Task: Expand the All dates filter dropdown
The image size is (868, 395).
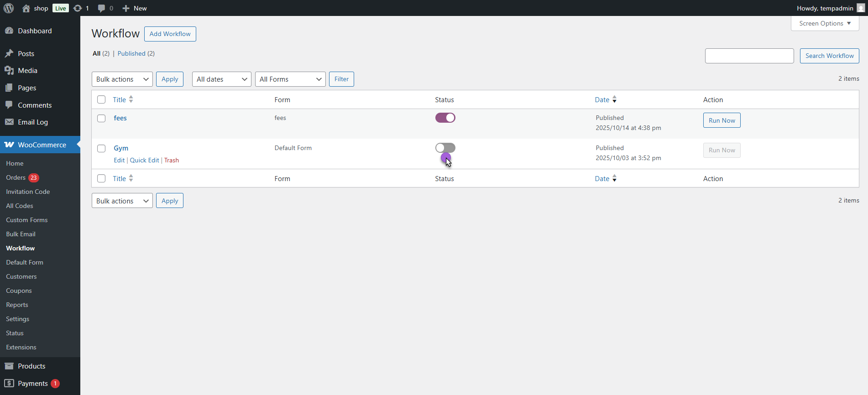Action: click(221, 79)
